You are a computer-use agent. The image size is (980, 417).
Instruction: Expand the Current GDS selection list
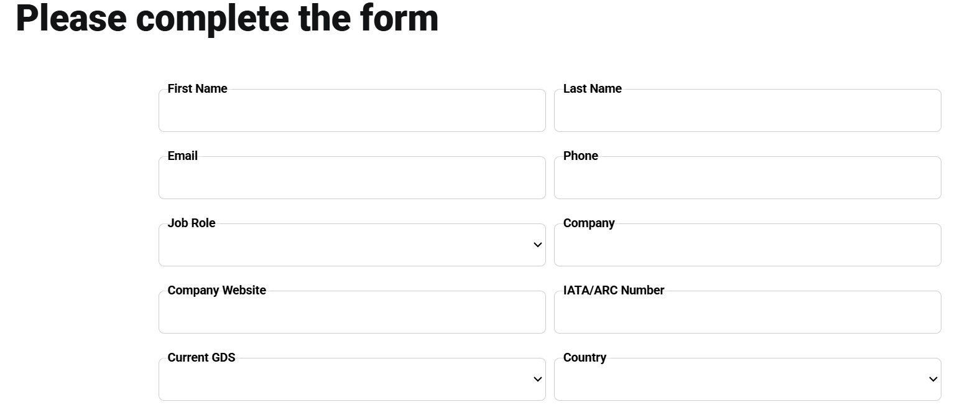pos(351,379)
